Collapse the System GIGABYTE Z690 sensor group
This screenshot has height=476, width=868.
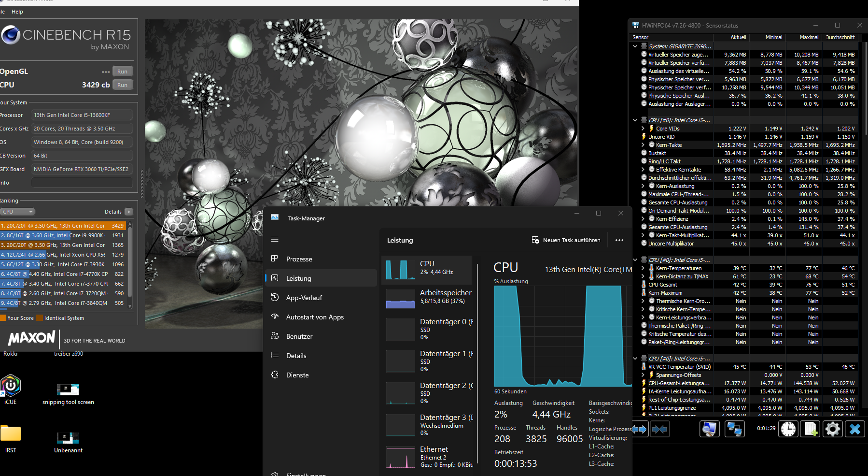click(x=635, y=46)
